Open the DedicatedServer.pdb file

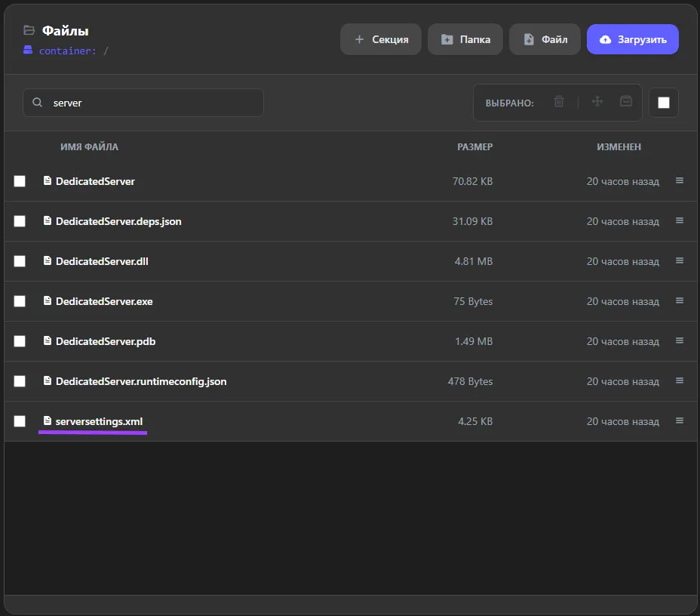[x=106, y=341]
